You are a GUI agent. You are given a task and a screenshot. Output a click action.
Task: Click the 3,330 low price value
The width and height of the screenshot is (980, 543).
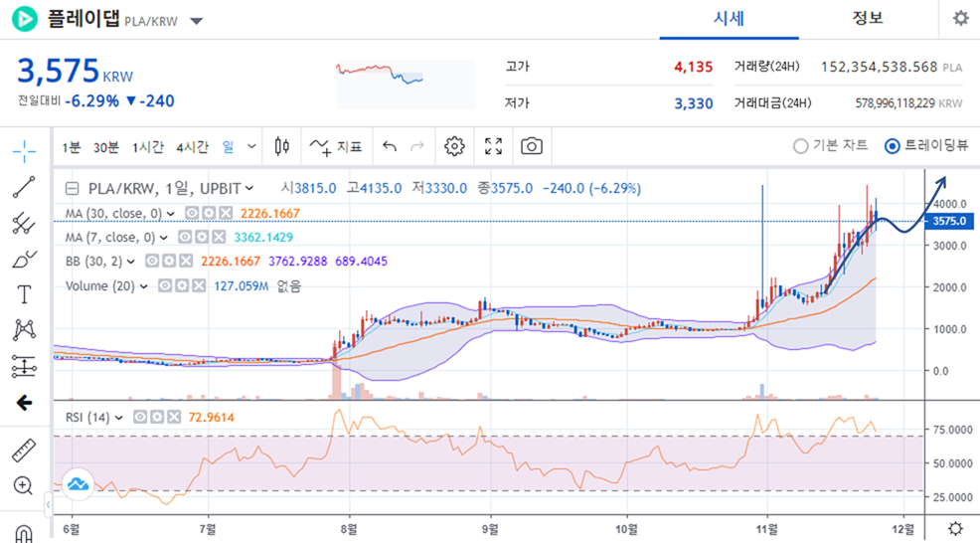693,103
